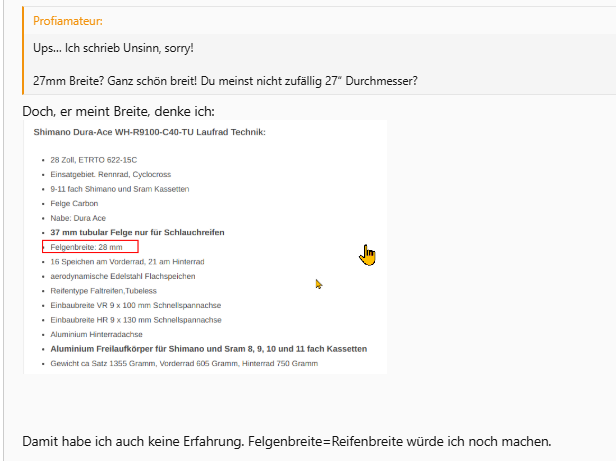Click the red-outlined Felgenbreite: 28 mm box
This screenshot has height=461, width=616.
point(90,246)
